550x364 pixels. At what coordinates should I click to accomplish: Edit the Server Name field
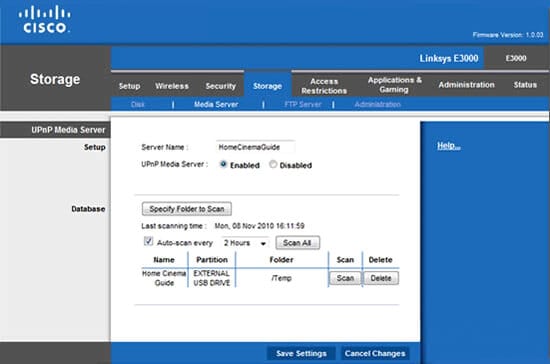[x=255, y=147]
